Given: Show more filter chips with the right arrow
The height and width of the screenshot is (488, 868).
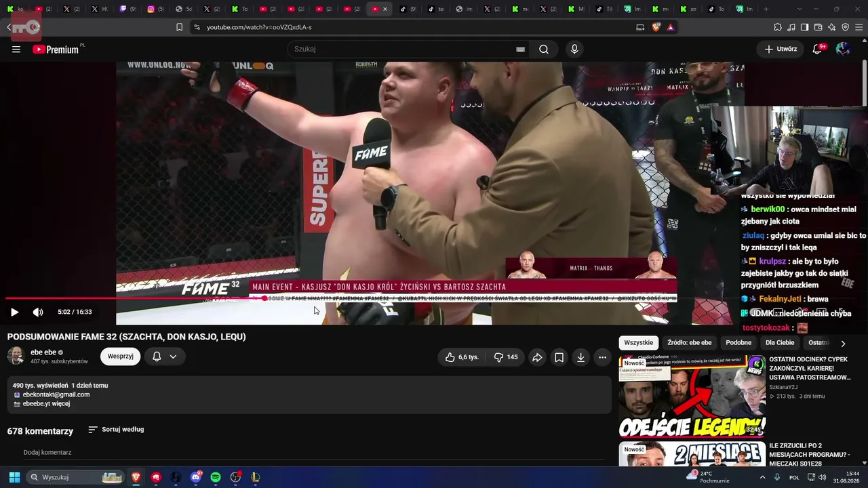Looking at the screenshot, I should 843,344.
